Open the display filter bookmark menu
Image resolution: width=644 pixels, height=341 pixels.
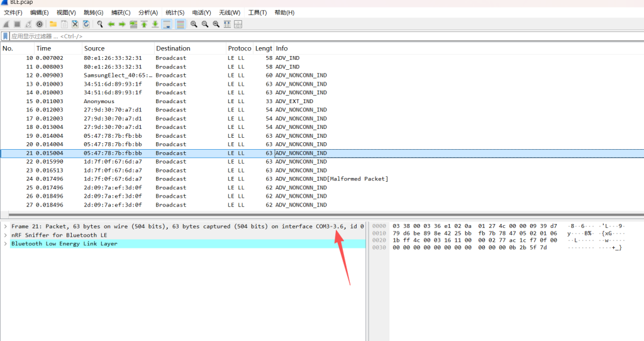6,36
